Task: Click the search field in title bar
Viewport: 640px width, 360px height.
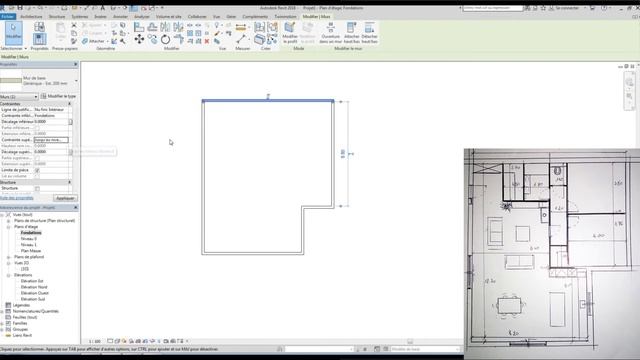Action: pos(493,8)
